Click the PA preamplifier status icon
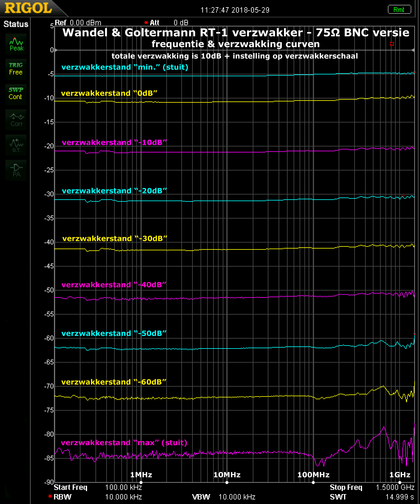 pyautogui.click(x=16, y=170)
